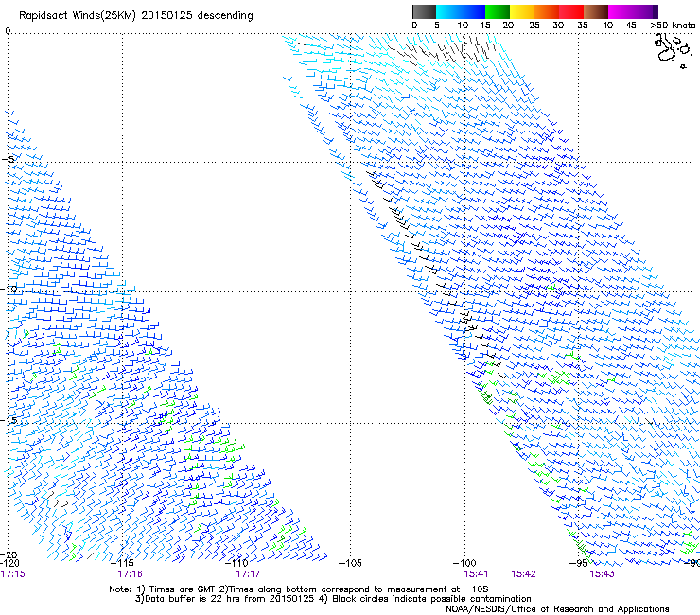Click the 17:16 swath time label
700x615 pixels.
(130, 574)
